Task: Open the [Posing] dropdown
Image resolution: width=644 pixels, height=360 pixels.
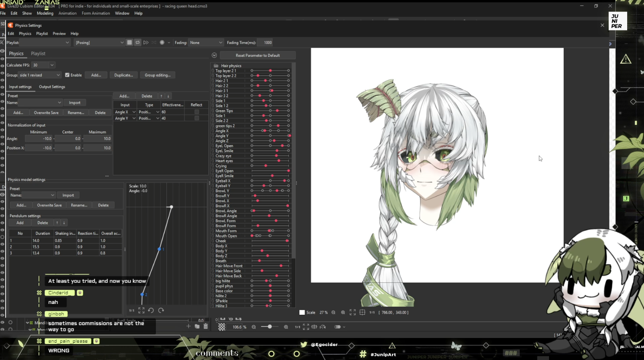Action: tap(99, 42)
